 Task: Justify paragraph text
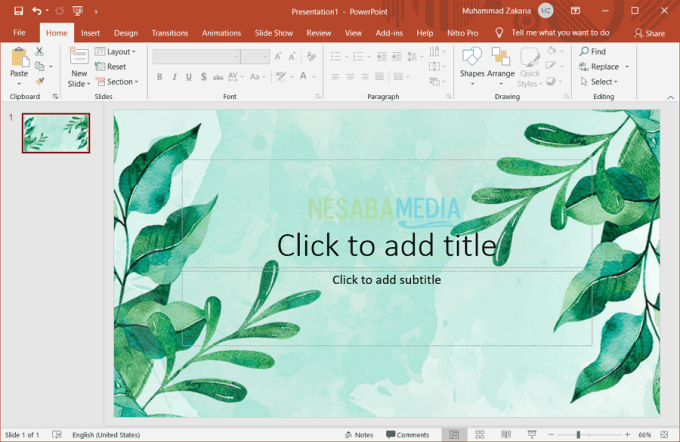coord(379,77)
